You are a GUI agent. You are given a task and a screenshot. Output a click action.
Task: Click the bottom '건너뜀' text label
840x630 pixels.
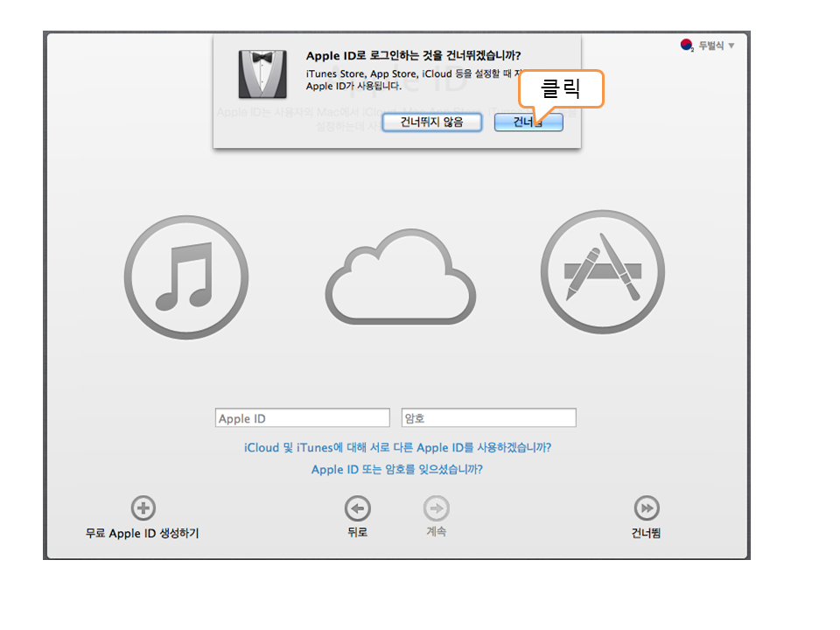coord(647,533)
